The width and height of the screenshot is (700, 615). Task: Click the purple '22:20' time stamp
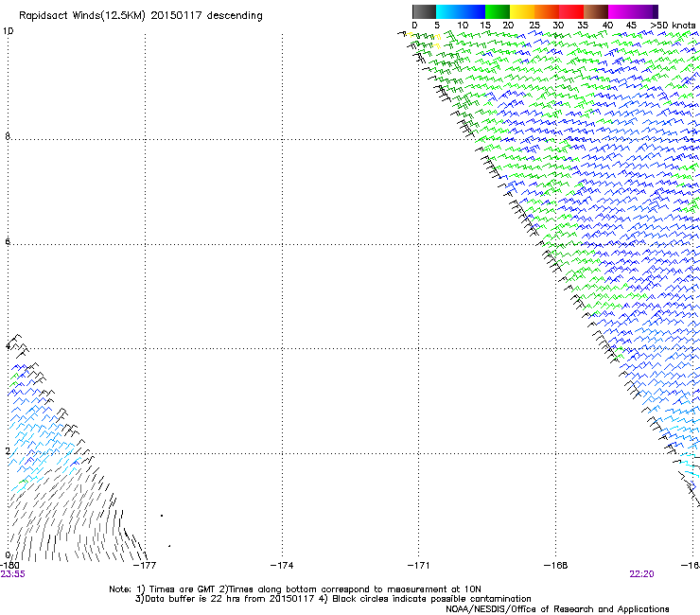pos(641,574)
